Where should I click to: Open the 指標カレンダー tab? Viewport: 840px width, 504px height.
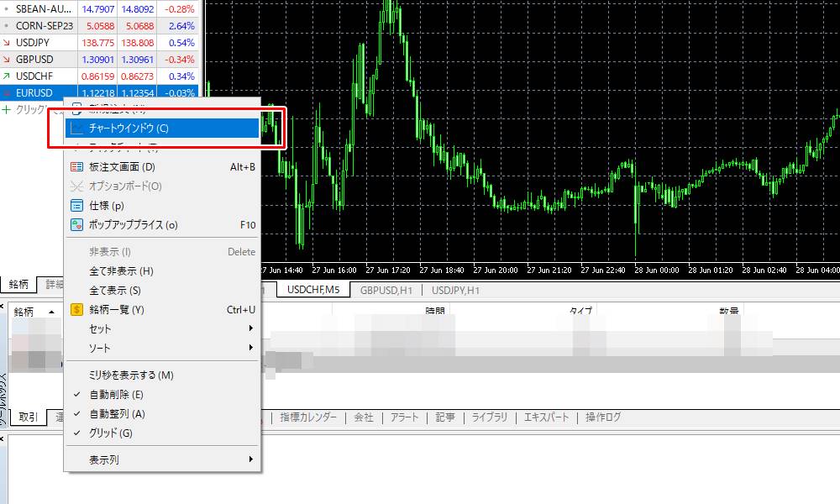click(307, 417)
